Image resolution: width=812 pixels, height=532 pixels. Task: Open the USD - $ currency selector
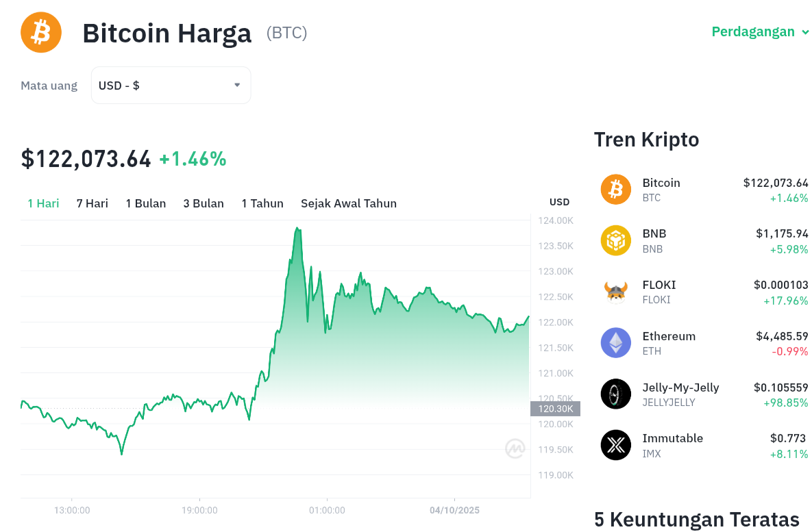171,86
